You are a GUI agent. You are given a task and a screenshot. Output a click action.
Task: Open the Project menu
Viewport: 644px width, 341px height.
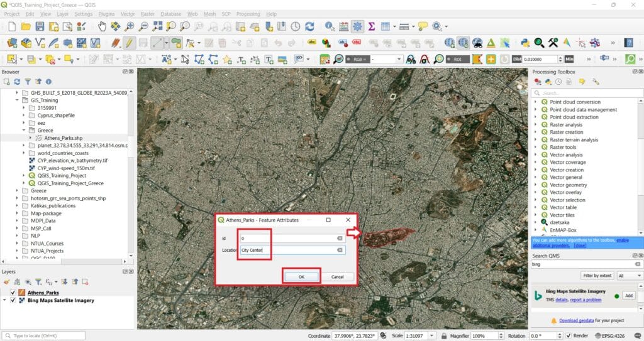click(12, 14)
